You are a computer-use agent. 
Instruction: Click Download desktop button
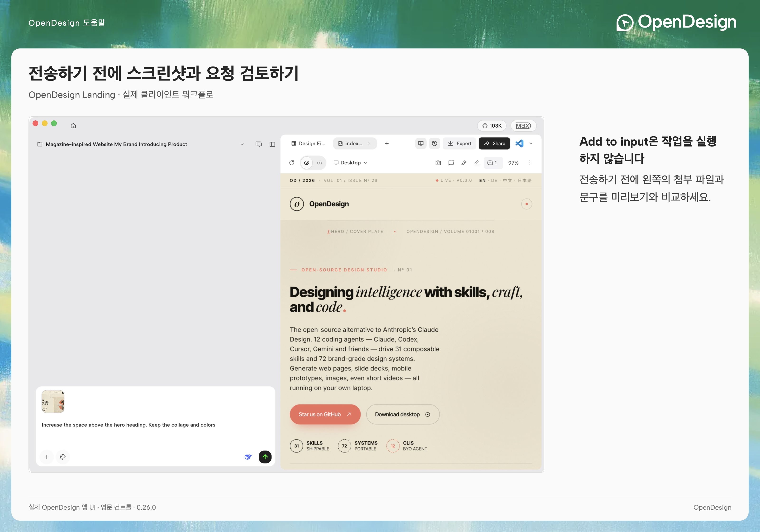click(x=403, y=414)
